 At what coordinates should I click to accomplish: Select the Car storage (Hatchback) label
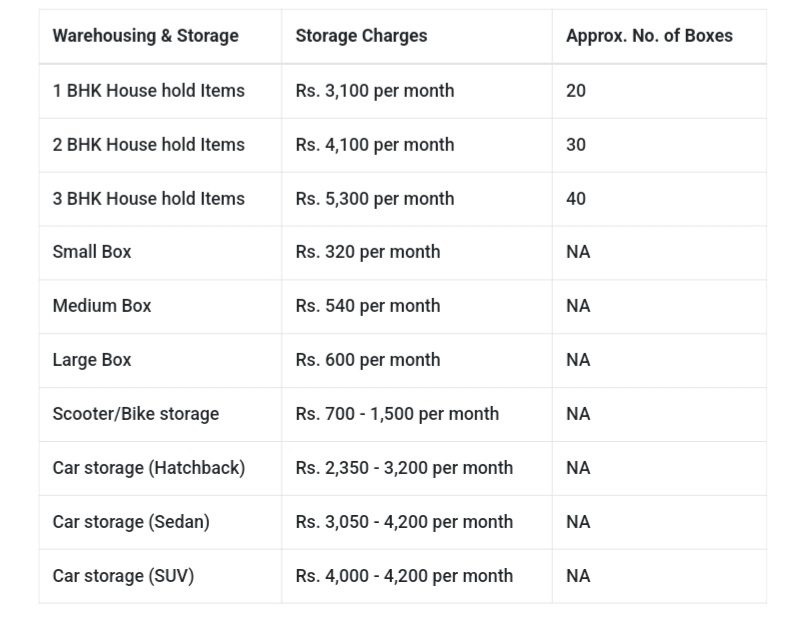(148, 468)
